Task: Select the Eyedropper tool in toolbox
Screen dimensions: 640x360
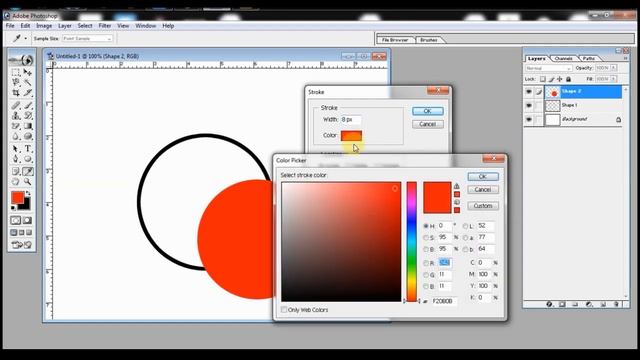Action: (x=27, y=171)
